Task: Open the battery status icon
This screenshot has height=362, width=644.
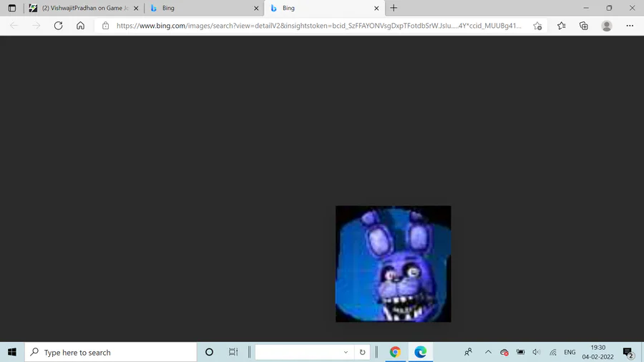Action: pyautogui.click(x=520, y=352)
